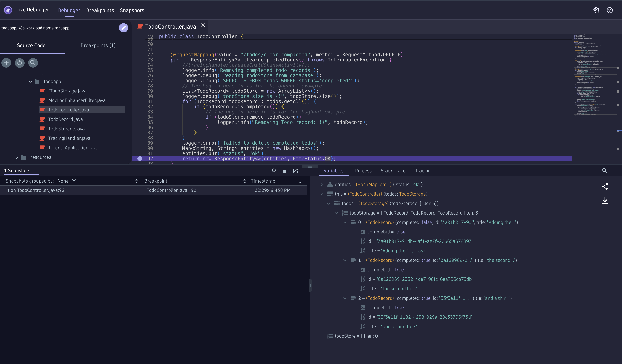Click the source code search icon
Image resolution: width=622 pixels, height=364 pixels.
[33, 63]
